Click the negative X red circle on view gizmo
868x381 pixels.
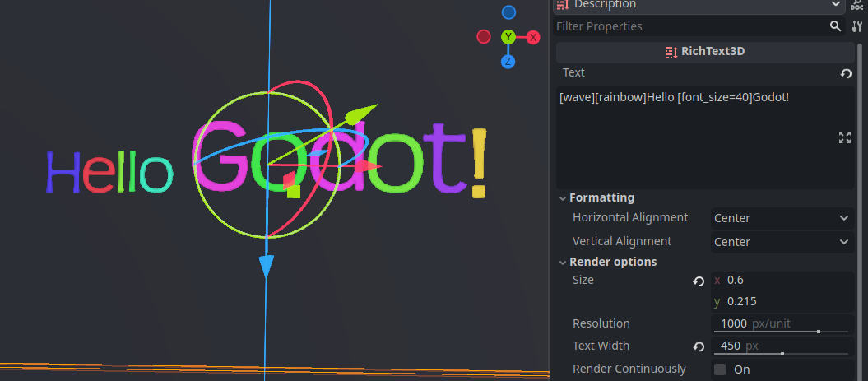click(x=484, y=37)
